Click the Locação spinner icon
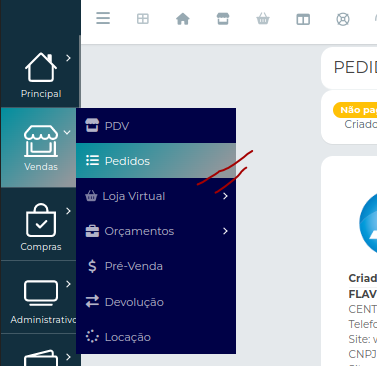Screen dimensions: 377x366 pyautogui.click(x=92, y=336)
